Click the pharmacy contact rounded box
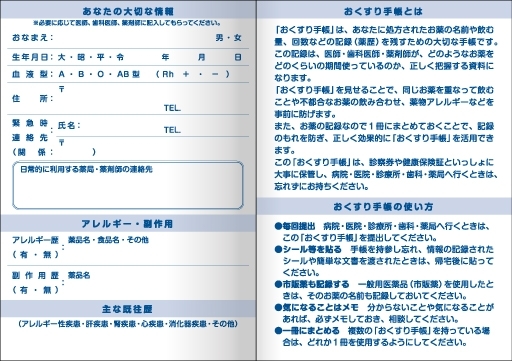This screenshot has height=361, width=512. click(128, 185)
